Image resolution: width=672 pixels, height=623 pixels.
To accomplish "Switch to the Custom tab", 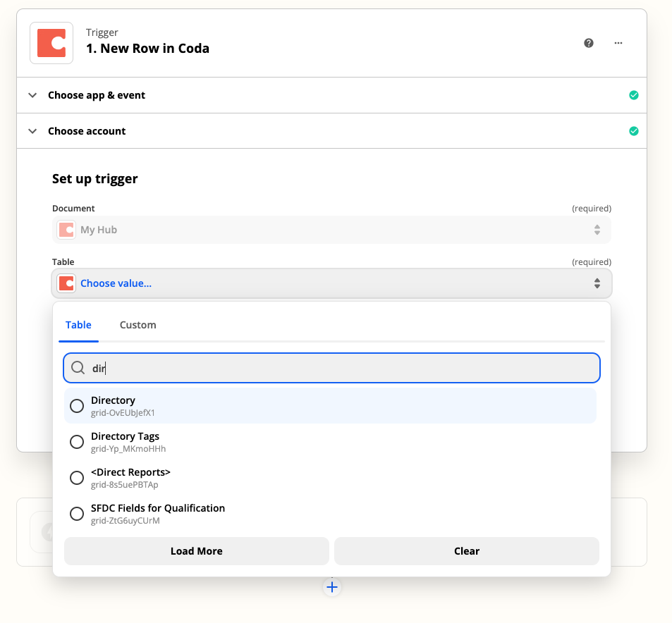I will [138, 325].
